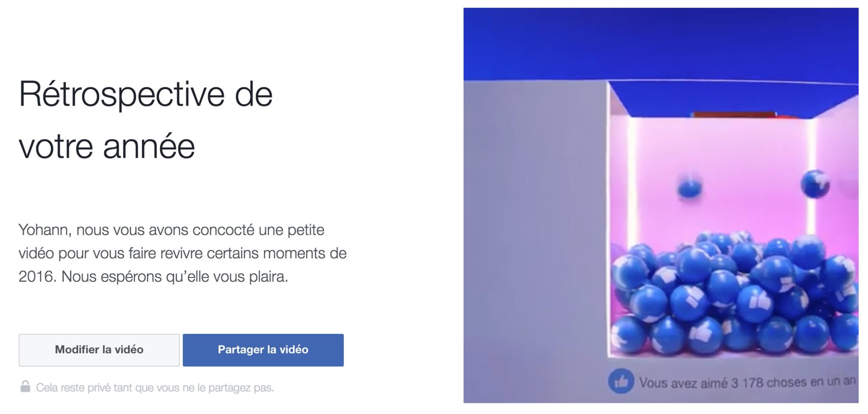Screen dimensions: 868x414
Task: Click the "Nous espérons qu'elle vous plaira" sentence
Action: (x=175, y=277)
